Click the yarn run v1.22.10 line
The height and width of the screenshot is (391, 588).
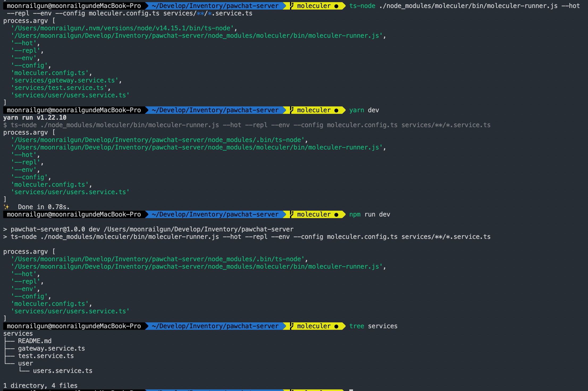coord(35,118)
